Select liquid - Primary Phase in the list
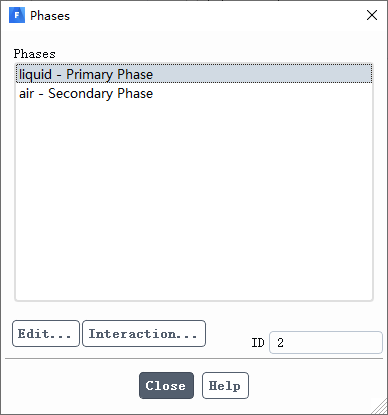The width and height of the screenshot is (388, 415). click(x=194, y=74)
